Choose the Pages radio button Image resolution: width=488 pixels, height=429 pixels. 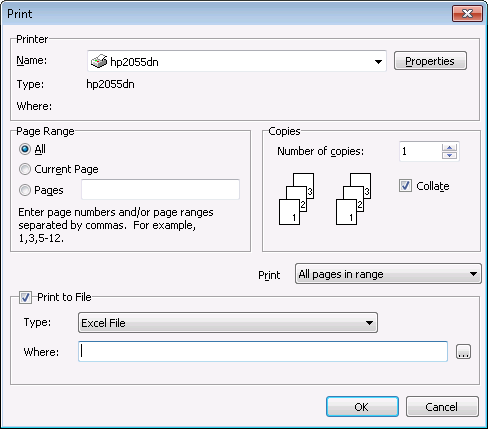(25, 190)
